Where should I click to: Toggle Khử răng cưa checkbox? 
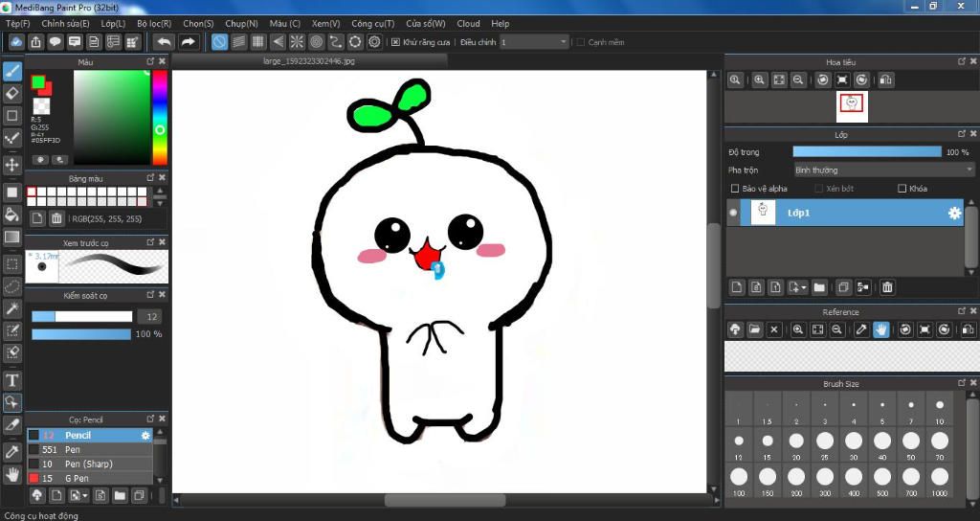[x=395, y=42]
